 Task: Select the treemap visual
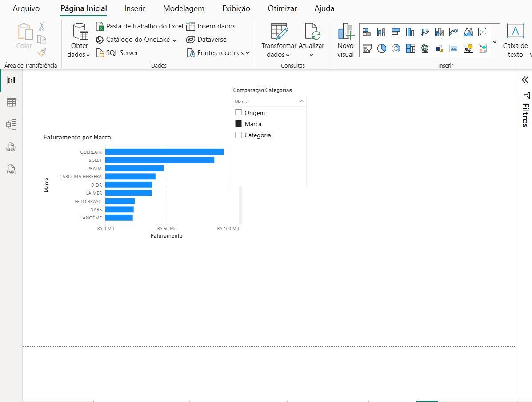[x=410, y=48]
